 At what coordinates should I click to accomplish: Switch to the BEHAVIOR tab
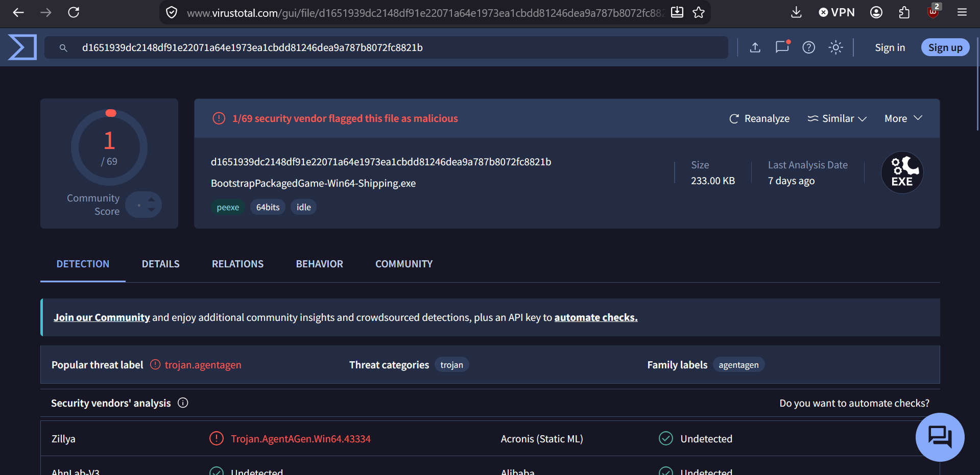[x=320, y=264]
